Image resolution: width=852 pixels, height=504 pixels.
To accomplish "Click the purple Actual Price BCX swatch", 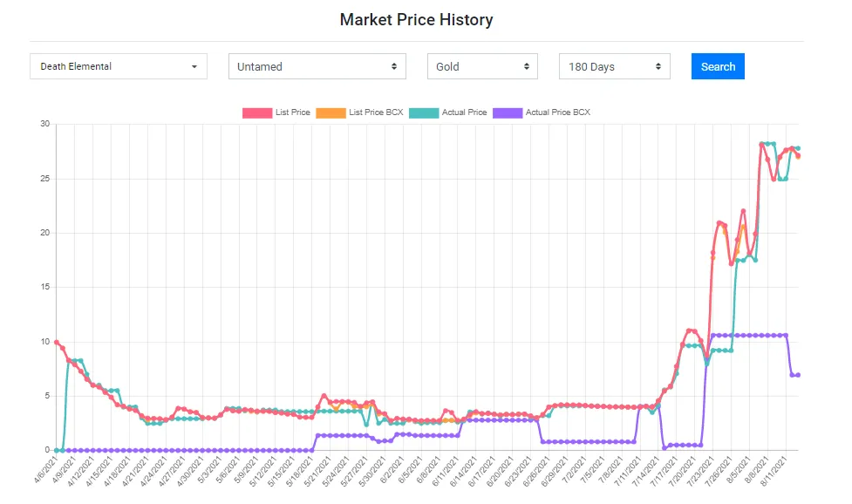I will [x=508, y=112].
